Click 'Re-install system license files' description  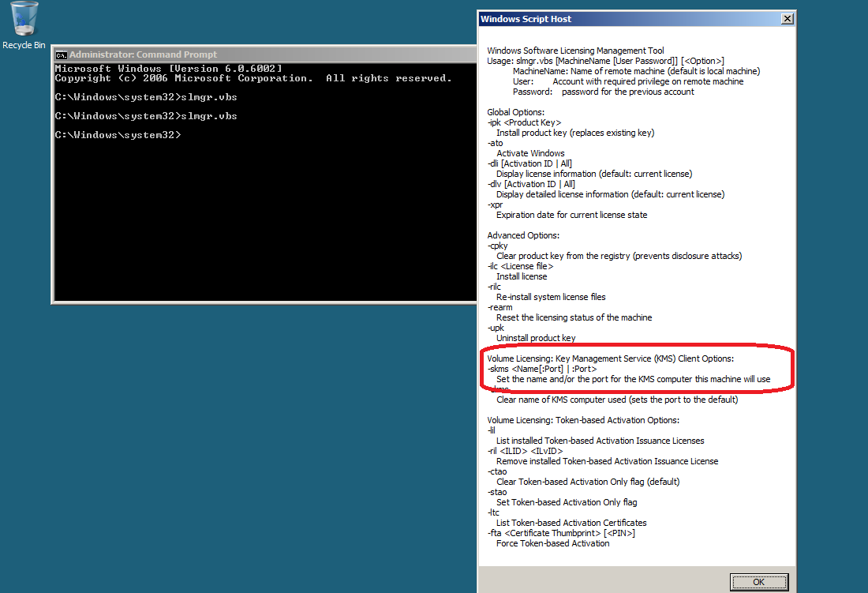pyautogui.click(x=551, y=297)
